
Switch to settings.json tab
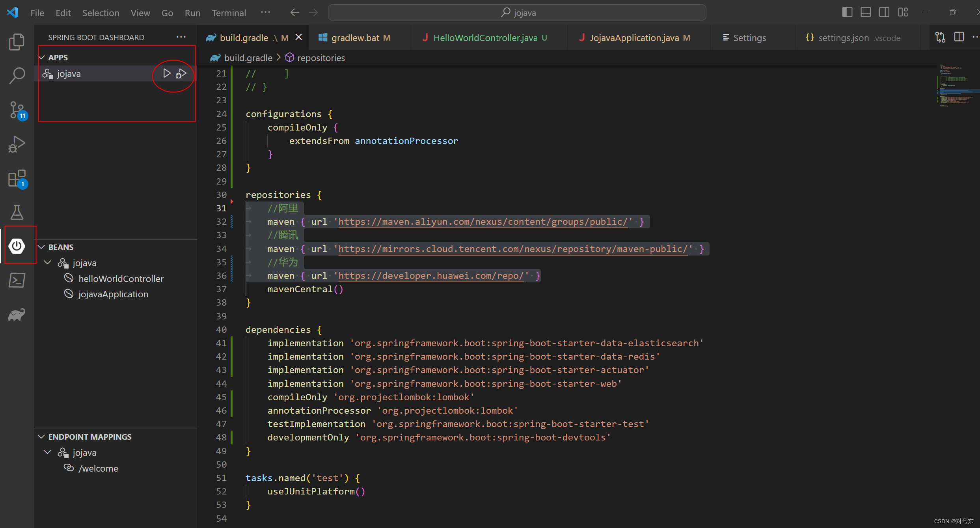(858, 38)
